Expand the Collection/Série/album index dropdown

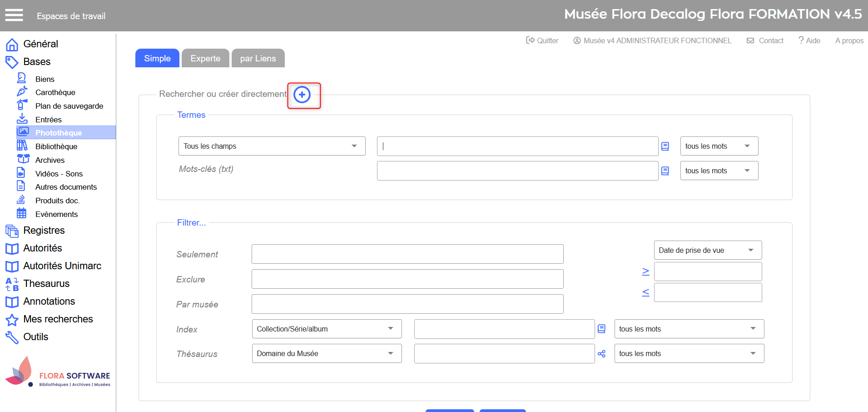point(327,329)
